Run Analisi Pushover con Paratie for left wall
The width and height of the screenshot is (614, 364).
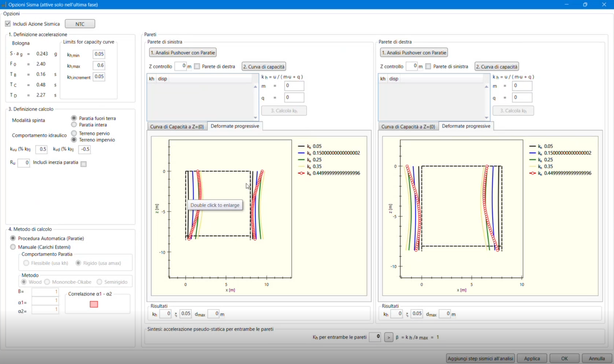point(183,53)
